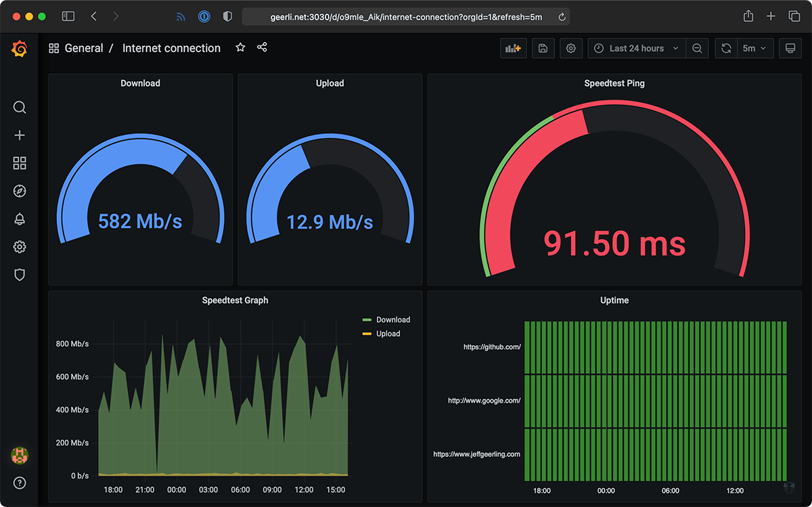This screenshot has height=507, width=812.
Task: Share the dashboard using the share icon
Action: coord(262,47)
